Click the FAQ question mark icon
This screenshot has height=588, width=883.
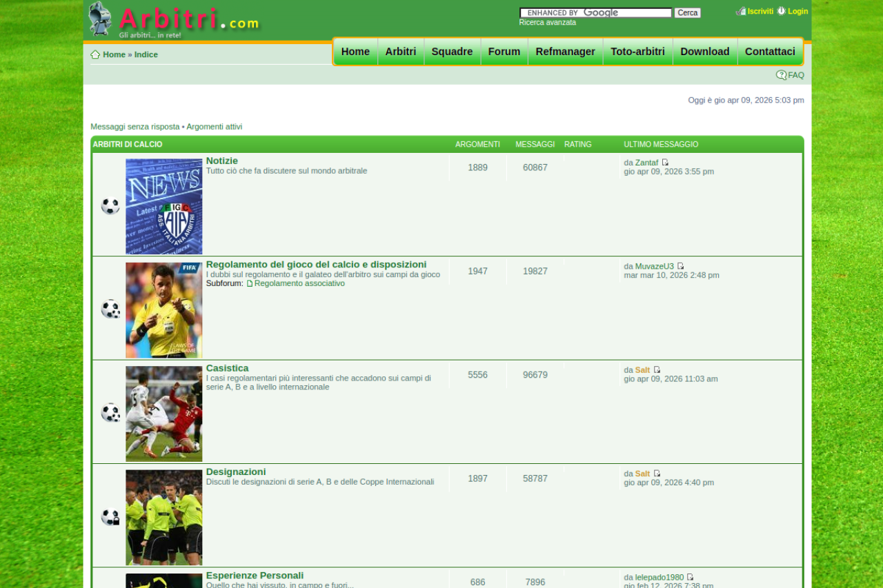click(x=781, y=75)
